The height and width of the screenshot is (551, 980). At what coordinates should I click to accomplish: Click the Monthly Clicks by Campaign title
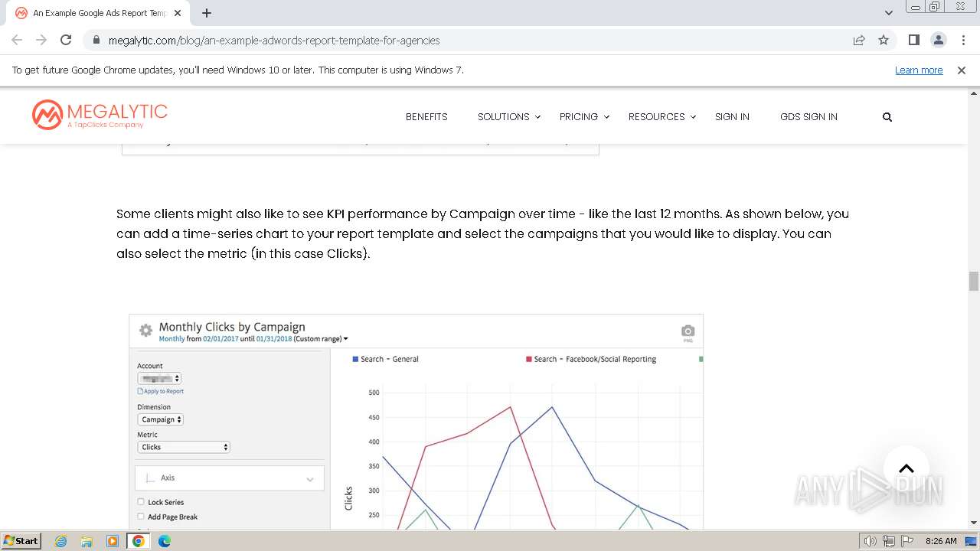point(232,327)
